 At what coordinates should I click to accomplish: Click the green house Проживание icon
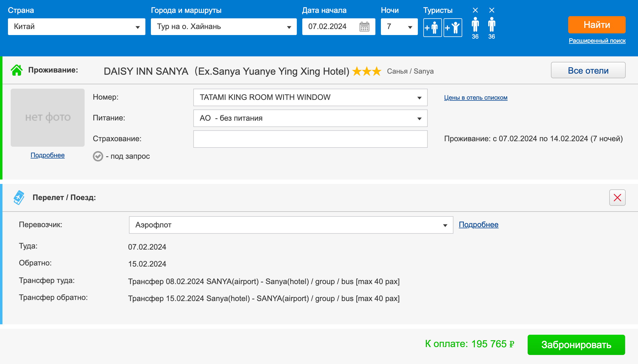(x=17, y=70)
